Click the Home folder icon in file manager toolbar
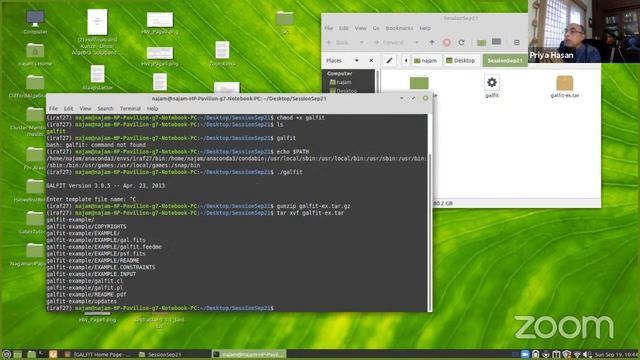This screenshot has height=360, width=640. pos(481,42)
